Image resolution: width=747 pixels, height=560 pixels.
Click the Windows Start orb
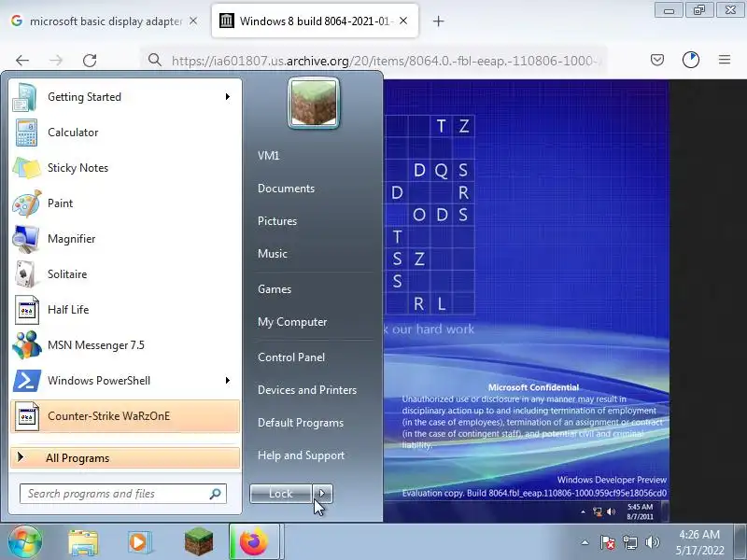pyautogui.click(x=25, y=541)
